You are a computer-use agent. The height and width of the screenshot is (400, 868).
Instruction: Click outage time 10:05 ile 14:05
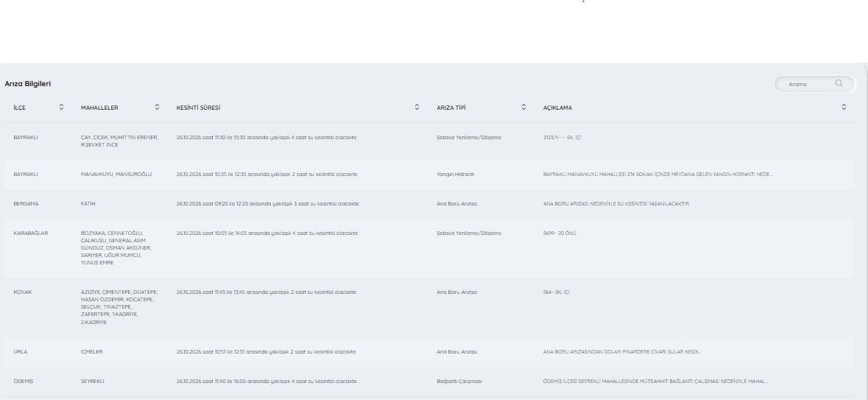pyautogui.click(x=267, y=234)
